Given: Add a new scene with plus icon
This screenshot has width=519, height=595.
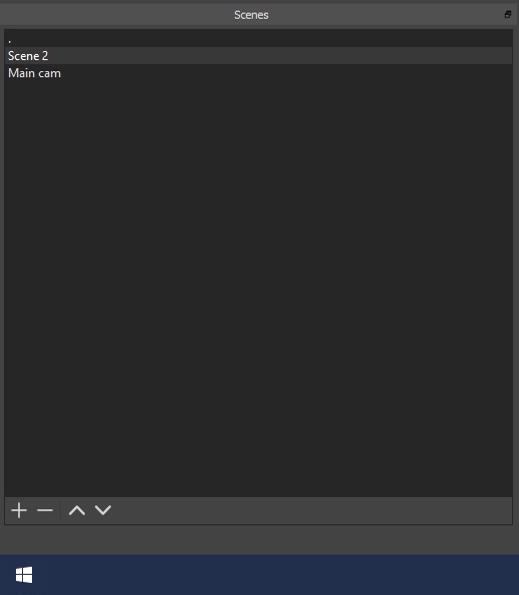Looking at the screenshot, I should 19,510.
